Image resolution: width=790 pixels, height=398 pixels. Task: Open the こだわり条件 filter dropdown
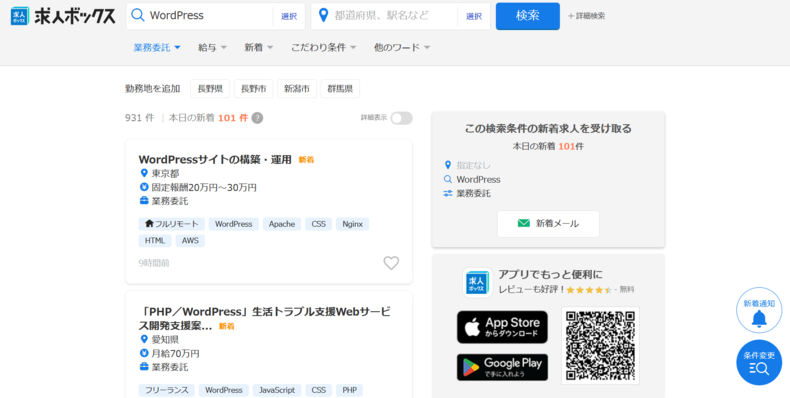click(323, 47)
